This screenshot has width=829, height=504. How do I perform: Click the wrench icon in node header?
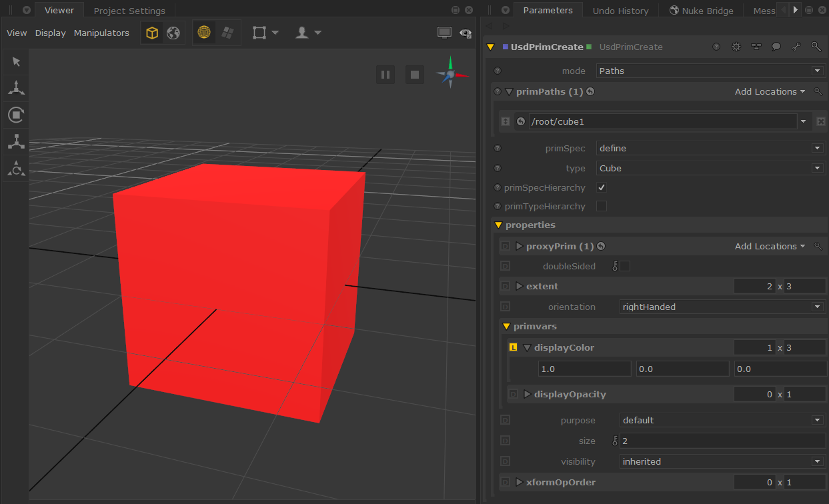[x=796, y=47]
